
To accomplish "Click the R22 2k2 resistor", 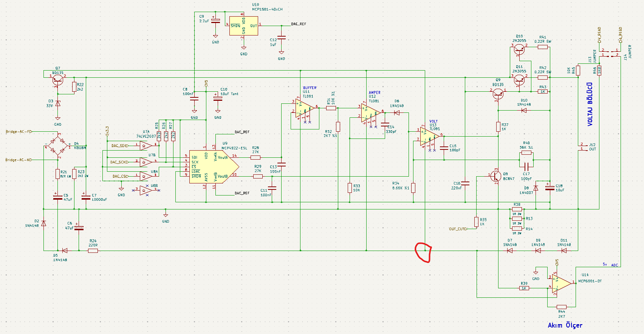I will tap(74, 87).
